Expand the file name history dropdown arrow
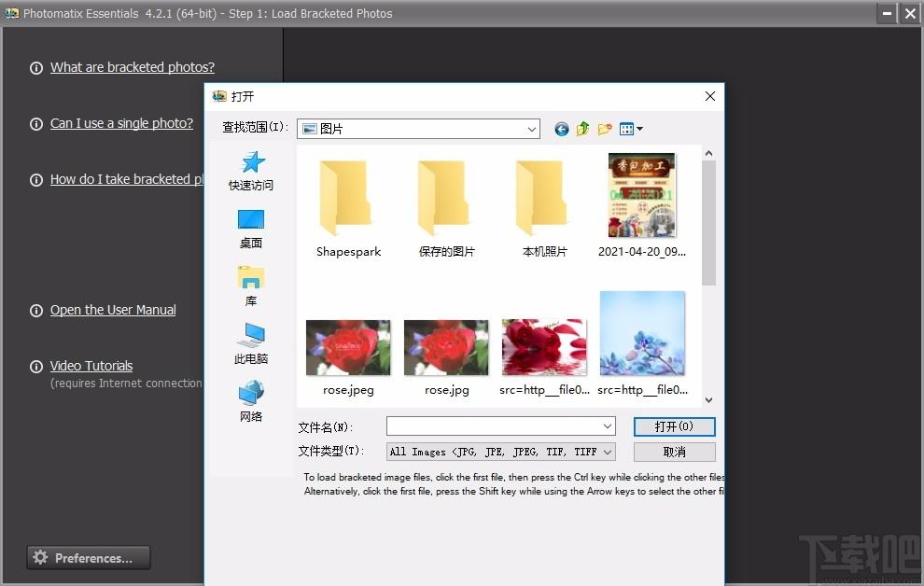This screenshot has height=586, width=924. 608,426
